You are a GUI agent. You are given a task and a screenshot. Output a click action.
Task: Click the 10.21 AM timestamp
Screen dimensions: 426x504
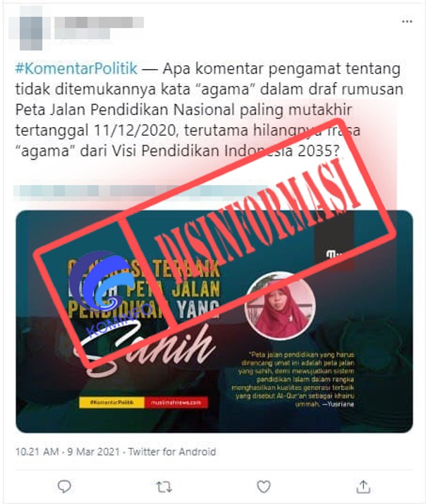(x=37, y=452)
